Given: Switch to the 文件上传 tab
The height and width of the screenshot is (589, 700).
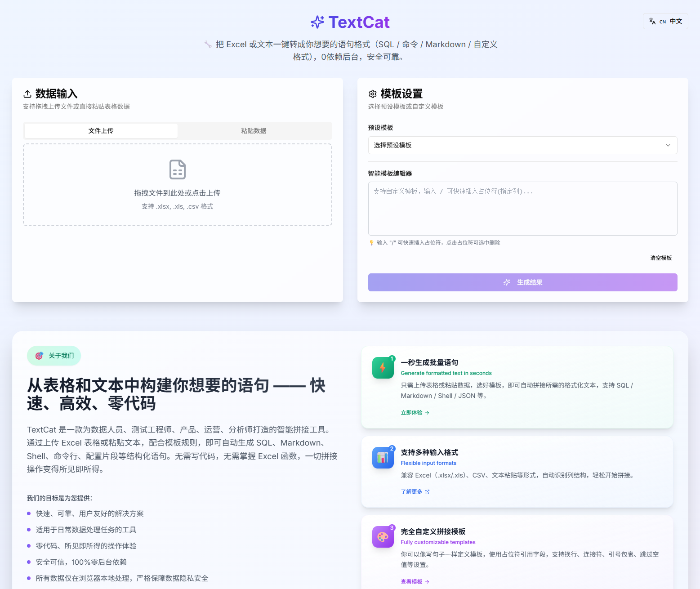Looking at the screenshot, I should click(x=101, y=131).
